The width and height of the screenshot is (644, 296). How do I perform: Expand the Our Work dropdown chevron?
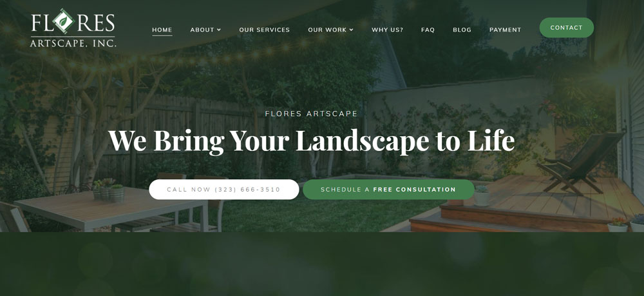[351, 30]
